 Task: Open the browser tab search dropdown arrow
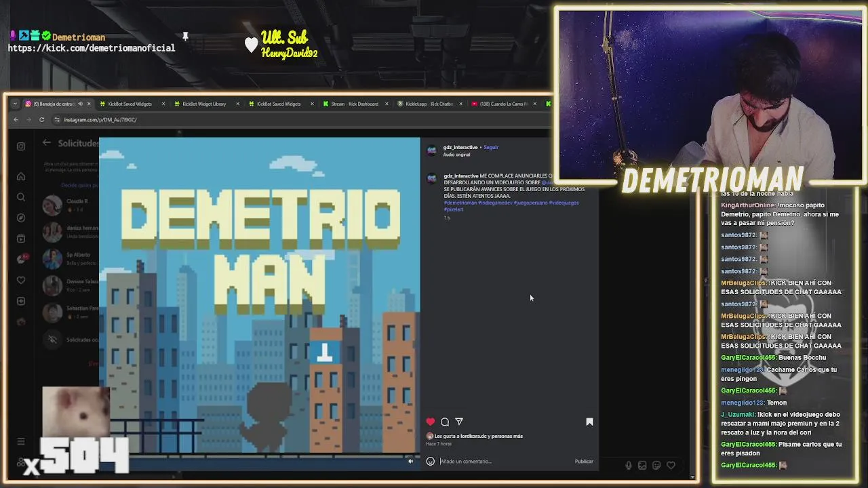pos(14,104)
